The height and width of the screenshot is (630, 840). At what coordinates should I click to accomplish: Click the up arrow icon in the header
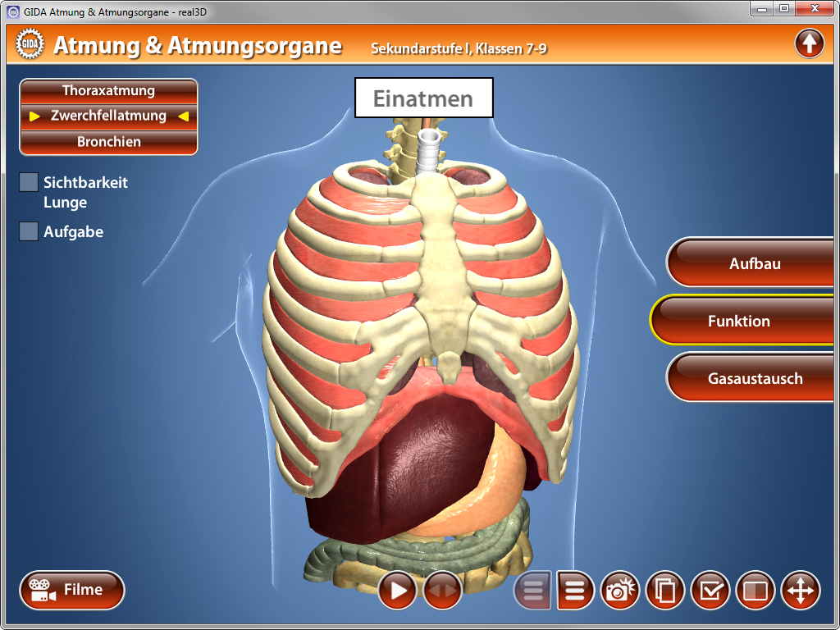tap(809, 44)
